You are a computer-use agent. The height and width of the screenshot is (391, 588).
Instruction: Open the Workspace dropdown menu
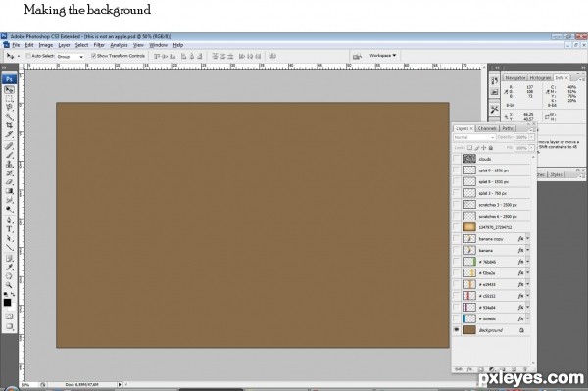382,56
